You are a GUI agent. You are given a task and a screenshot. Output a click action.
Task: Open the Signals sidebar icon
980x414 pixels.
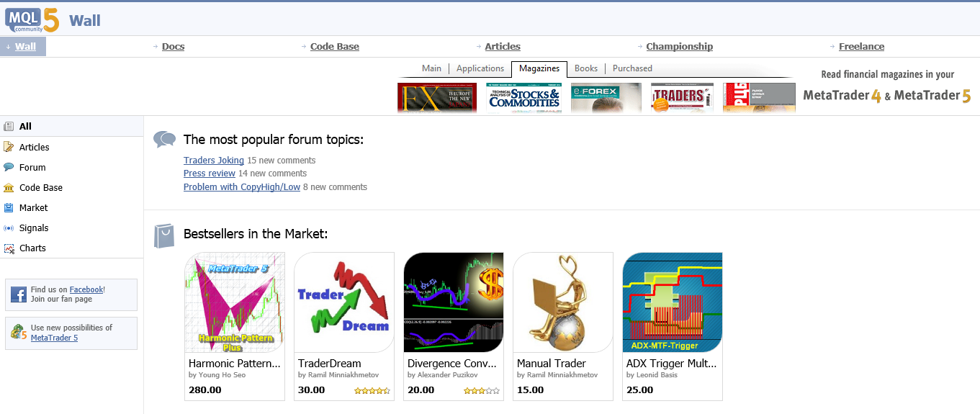tap(9, 228)
